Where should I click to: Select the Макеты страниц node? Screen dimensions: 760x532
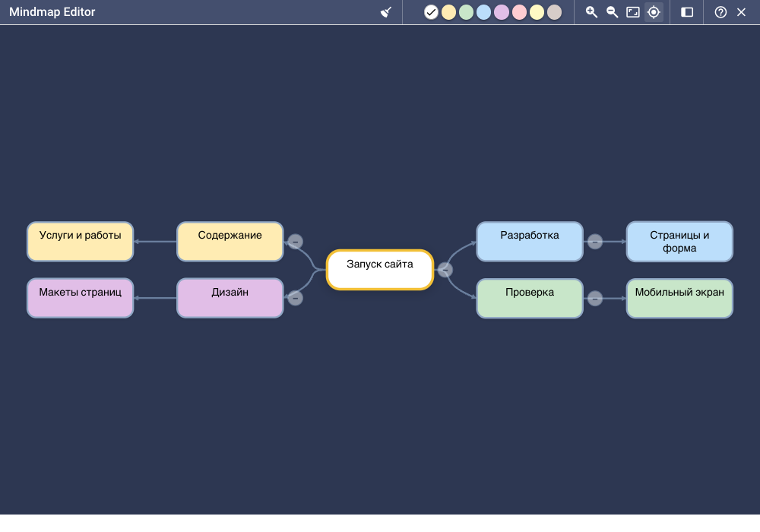click(80, 298)
